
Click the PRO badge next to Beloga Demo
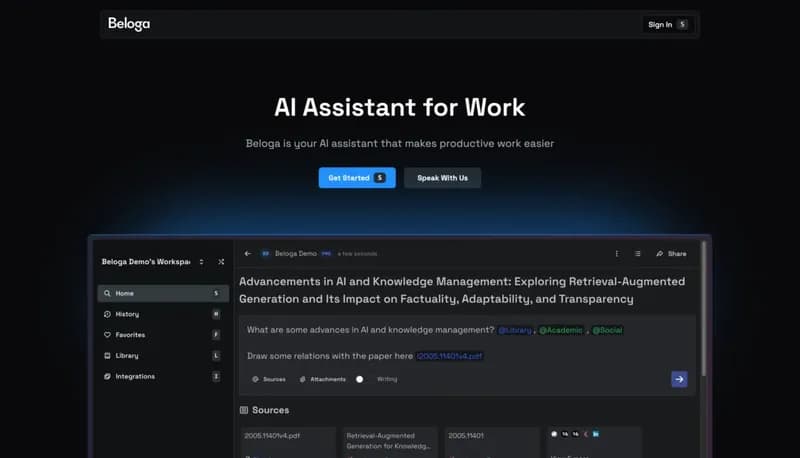click(x=326, y=253)
